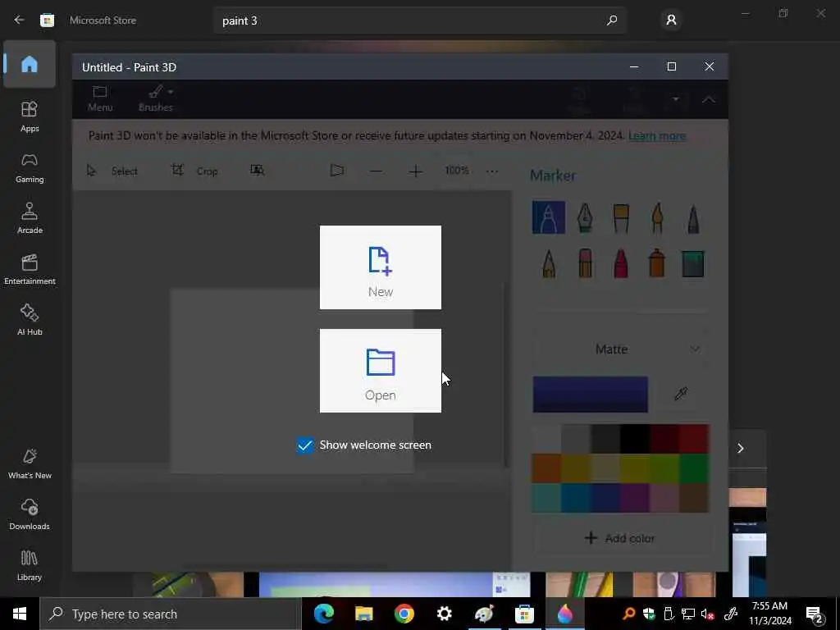The width and height of the screenshot is (840, 630).
Task: Select the turquoise color swatch
Action: 546,498
